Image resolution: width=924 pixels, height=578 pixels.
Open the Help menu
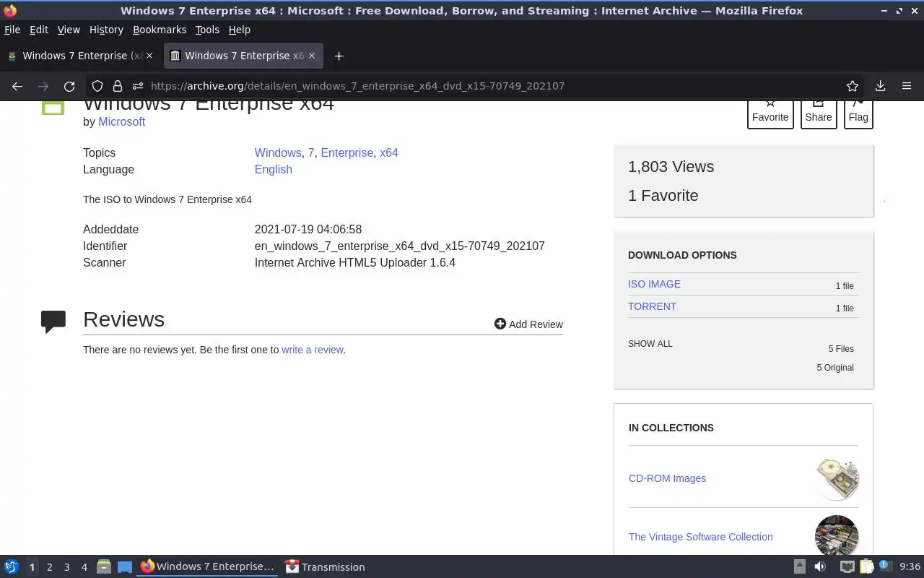pyautogui.click(x=239, y=30)
